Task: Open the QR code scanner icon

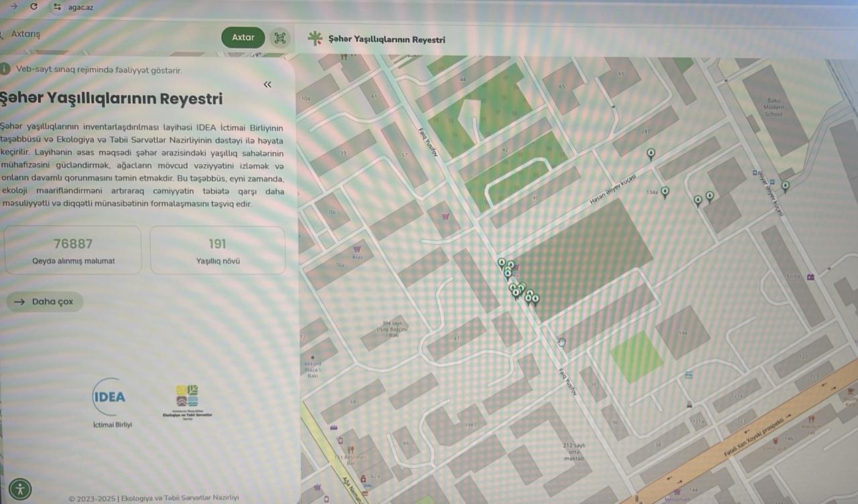Action: pyautogui.click(x=280, y=38)
